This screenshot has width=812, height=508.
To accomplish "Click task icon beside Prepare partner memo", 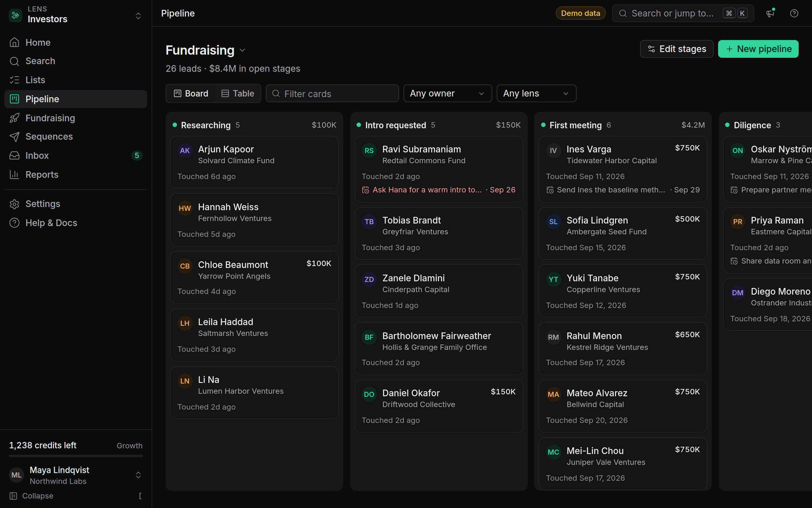I will point(734,190).
